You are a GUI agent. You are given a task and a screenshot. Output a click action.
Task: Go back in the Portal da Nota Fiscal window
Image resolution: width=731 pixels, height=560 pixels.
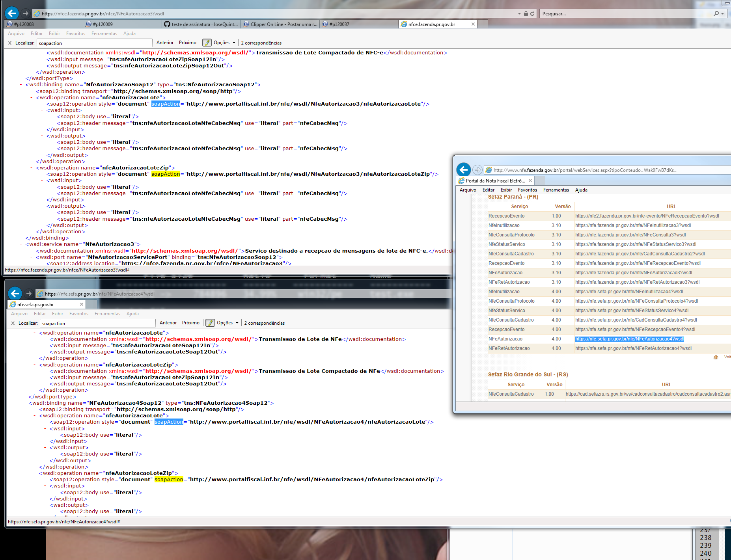tap(464, 170)
